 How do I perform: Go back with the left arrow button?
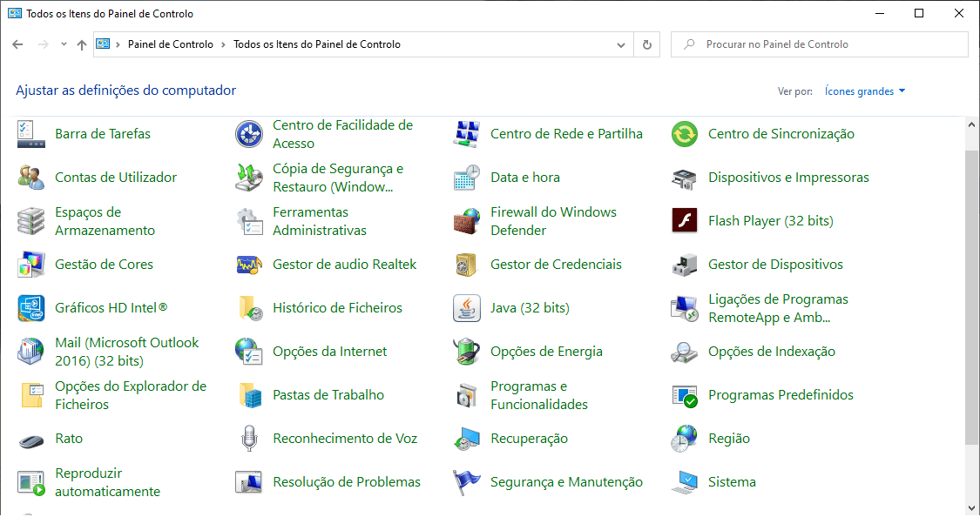17,44
